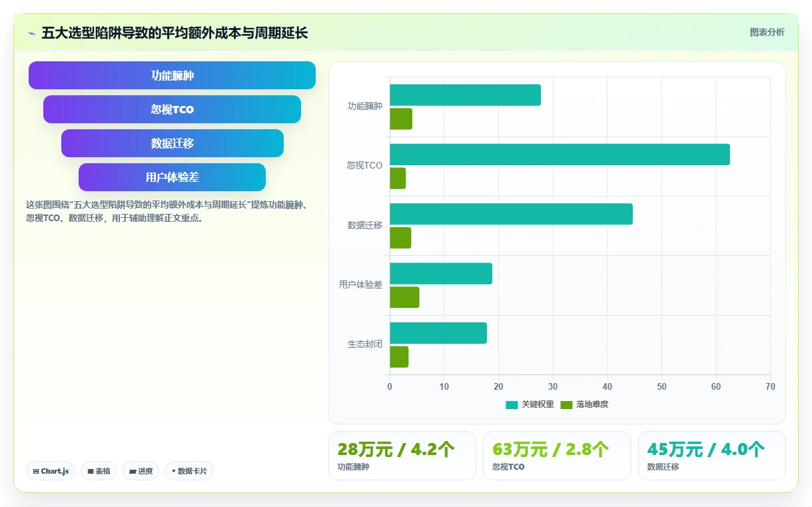The image size is (812, 507).
Task: Click the 数据迁移 caption under 45万元 card
Action: pyautogui.click(x=663, y=467)
